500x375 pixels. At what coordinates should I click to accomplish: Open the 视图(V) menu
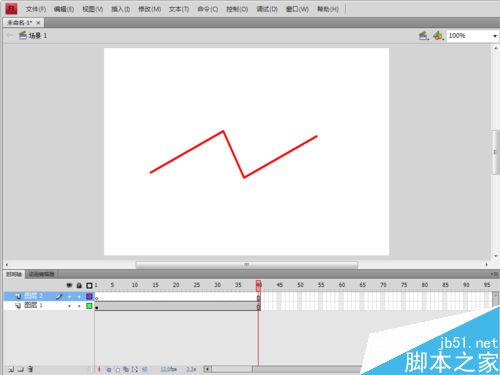(93, 9)
